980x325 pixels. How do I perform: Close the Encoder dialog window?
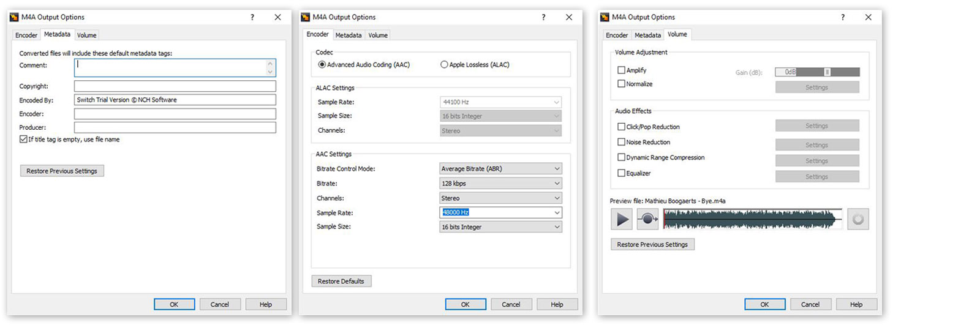point(569,17)
